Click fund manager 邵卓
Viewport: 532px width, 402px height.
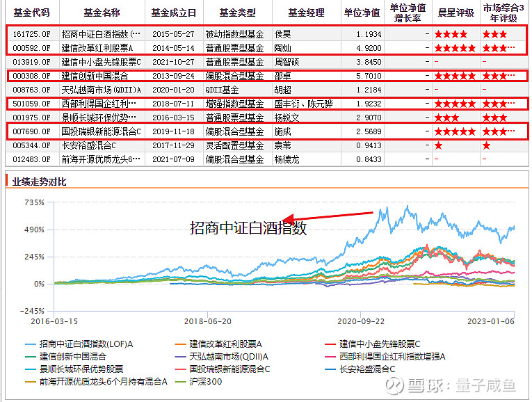point(282,76)
